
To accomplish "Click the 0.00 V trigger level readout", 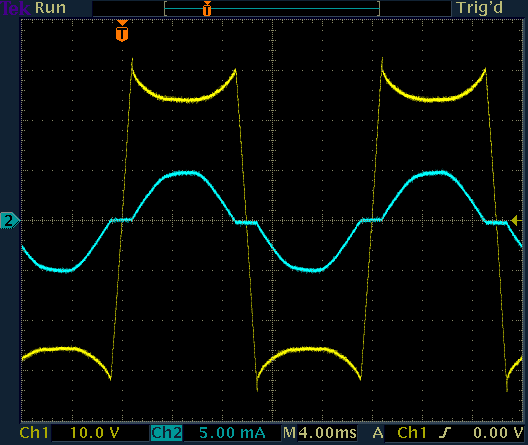I will (x=498, y=433).
